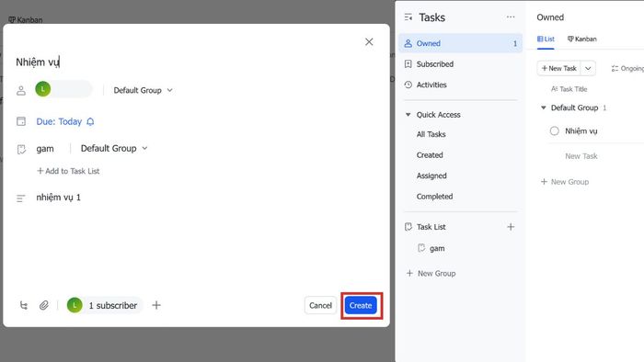Click New Group in the Owned list
This screenshot has width=644, height=362.
[565, 182]
